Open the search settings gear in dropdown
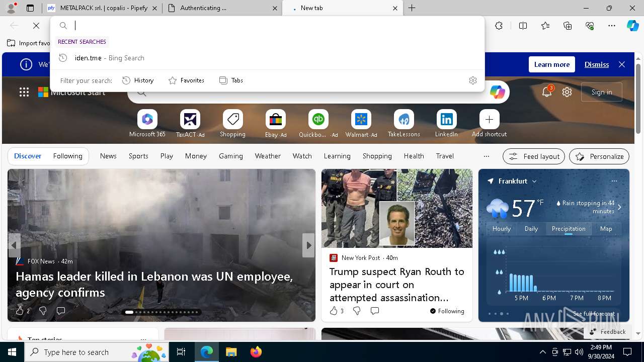This screenshot has height=362, width=644. point(473,80)
